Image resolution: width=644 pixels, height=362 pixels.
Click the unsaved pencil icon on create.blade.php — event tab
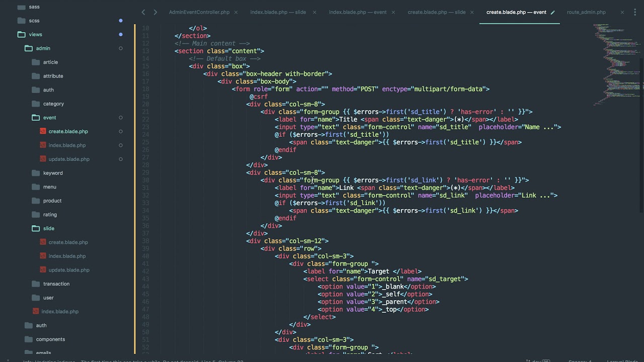(552, 12)
